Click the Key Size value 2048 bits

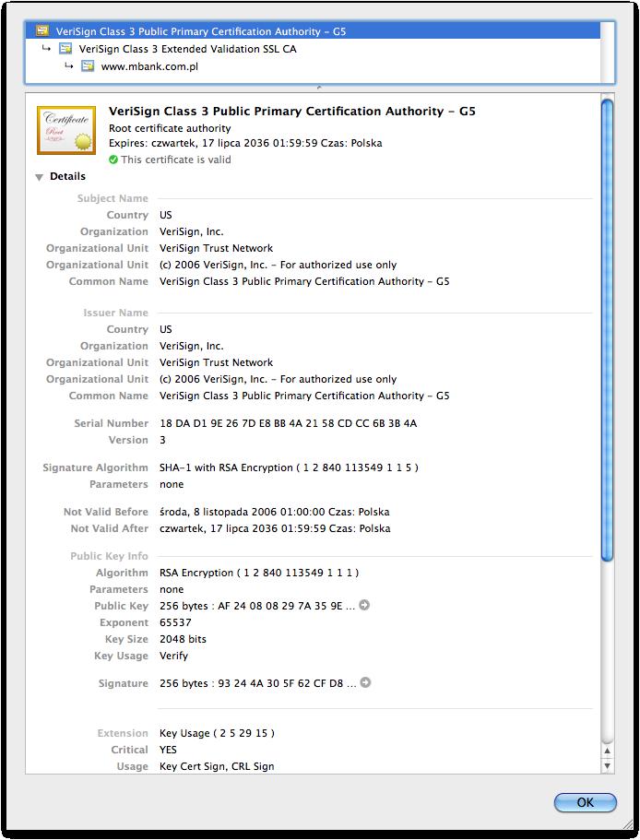tap(183, 639)
